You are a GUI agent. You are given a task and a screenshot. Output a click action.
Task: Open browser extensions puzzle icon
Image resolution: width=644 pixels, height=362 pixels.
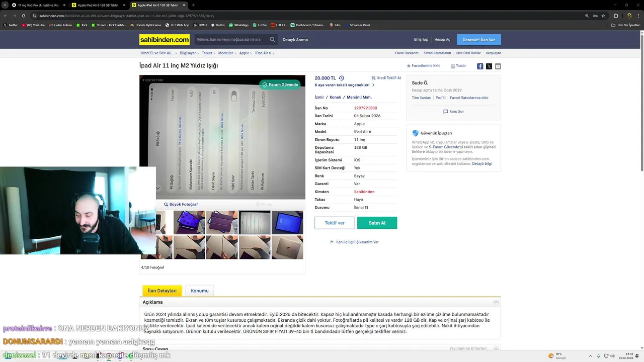[x=616, y=16]
